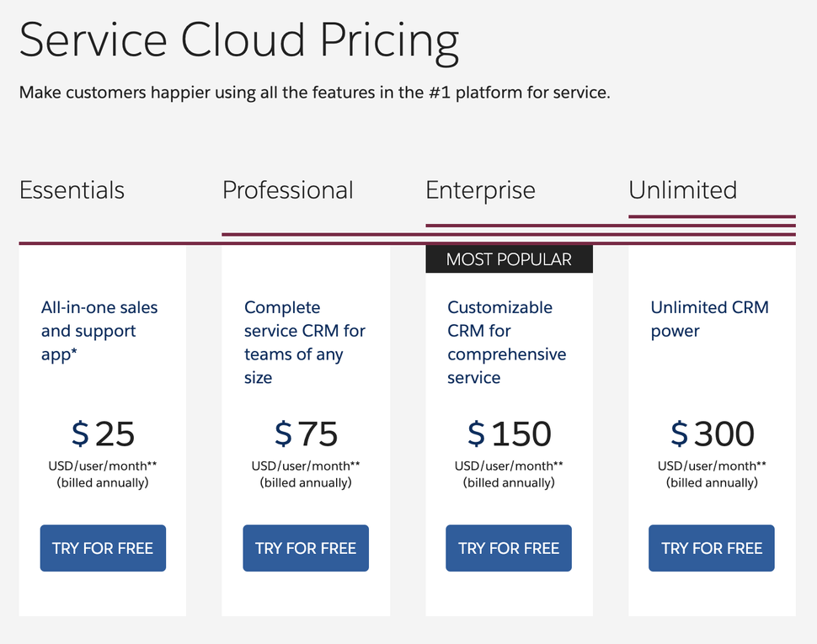Click the $150 price figure
Screen dimensions: 817x644
509,434
